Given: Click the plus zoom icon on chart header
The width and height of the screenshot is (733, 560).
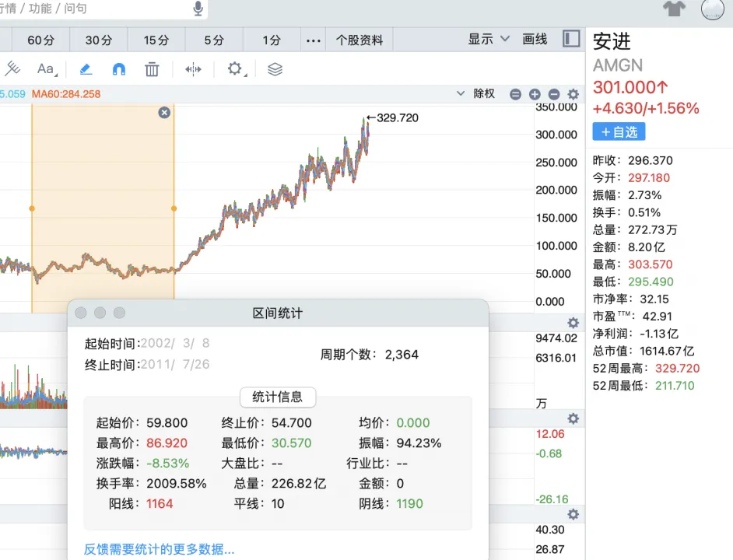Looking at the screenshot, I should tap(535, 94).
